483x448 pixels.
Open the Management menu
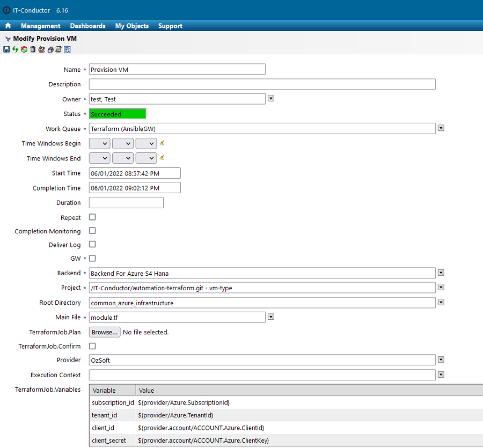(x=41, y=26)
